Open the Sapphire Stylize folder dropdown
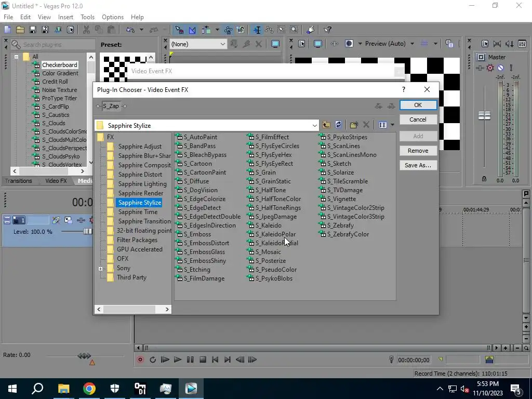Viewport: 532px width, 399px height. (314, 126)
